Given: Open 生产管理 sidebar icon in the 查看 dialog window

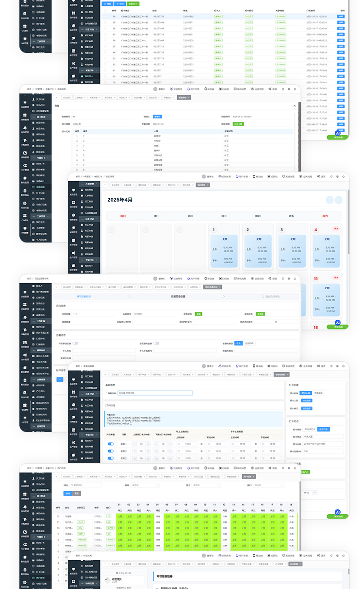Looking at the screenshot, I should (x=24, y=168).
